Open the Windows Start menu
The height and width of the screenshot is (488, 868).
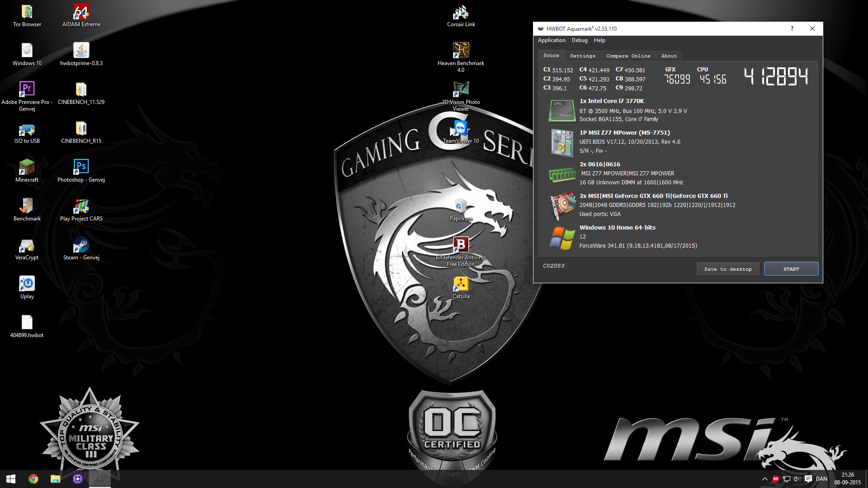coord(11,479)
